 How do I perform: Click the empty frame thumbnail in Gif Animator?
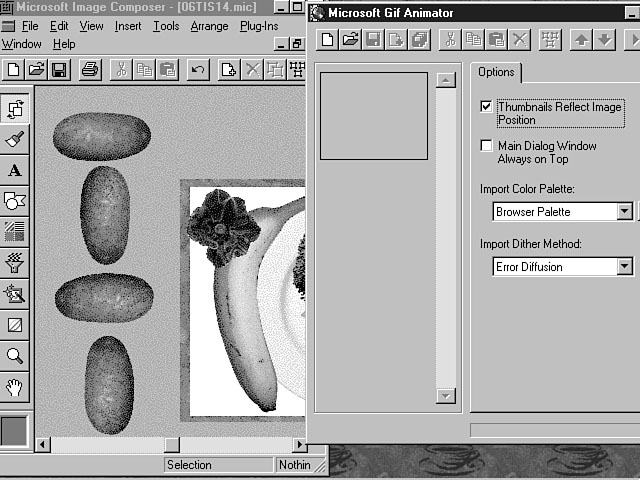(374, 115)
